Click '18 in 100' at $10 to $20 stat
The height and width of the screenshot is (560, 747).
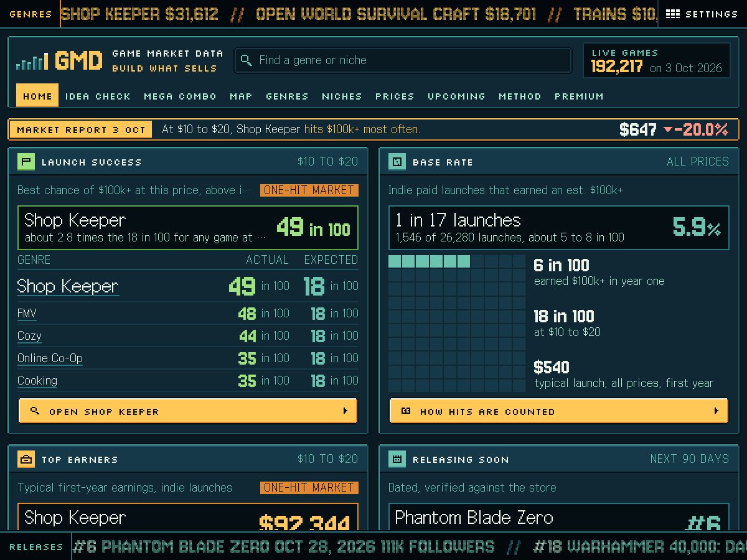564,317
